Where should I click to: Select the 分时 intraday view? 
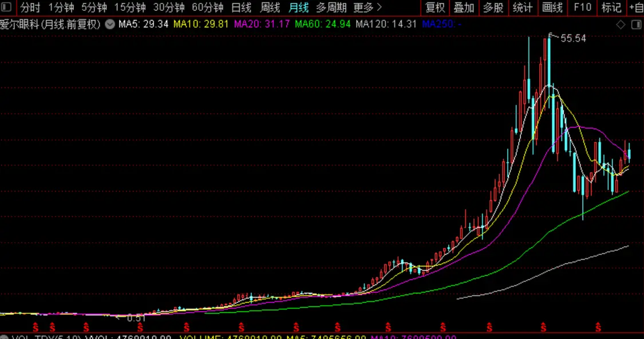tap(30, 7)
